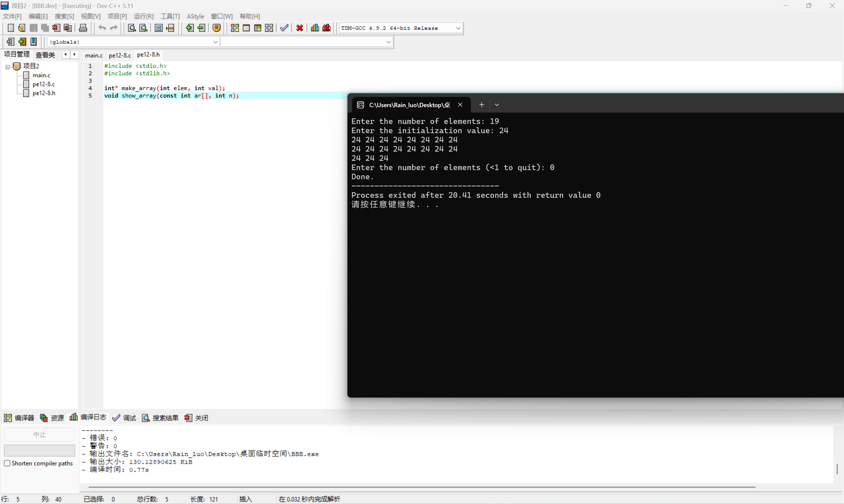Click the Run program window icon
Image resolution: width=844 pixels, height=504 pixels.
click(x=246, y=28)
